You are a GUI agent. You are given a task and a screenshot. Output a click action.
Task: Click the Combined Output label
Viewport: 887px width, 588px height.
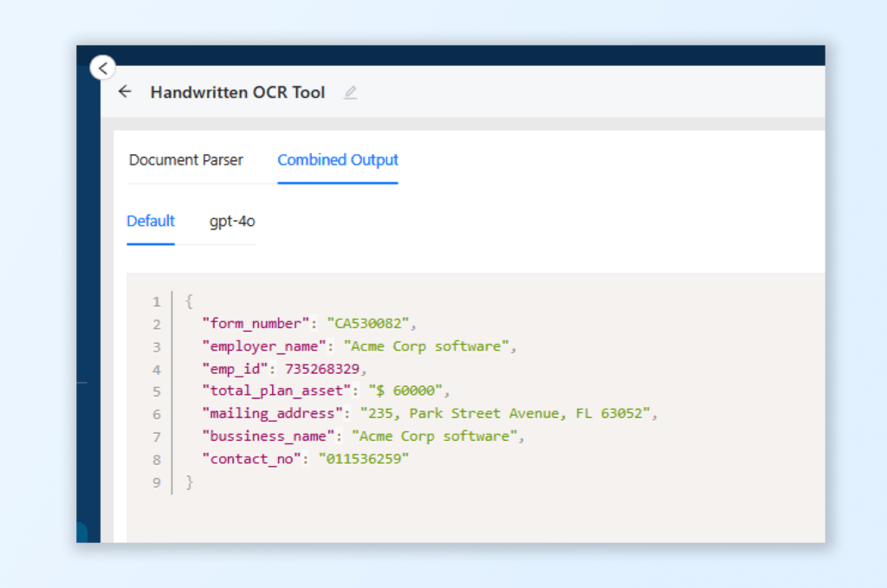point(337,160)
